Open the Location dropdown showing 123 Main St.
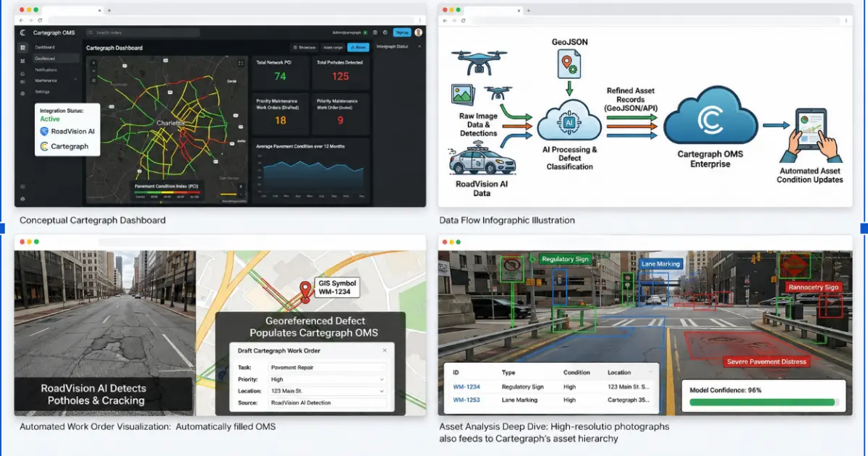The image size is (868, 456). point(328,391)
